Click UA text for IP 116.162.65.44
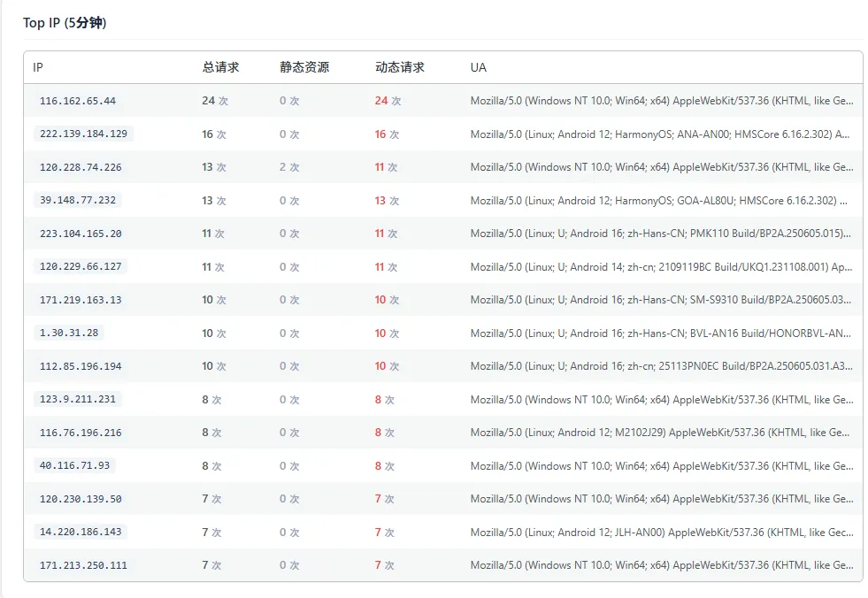The image size is (868, 598). 662,101
